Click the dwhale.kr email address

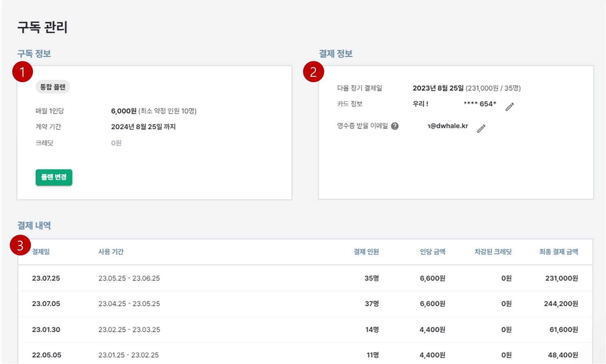click(448, 126)
